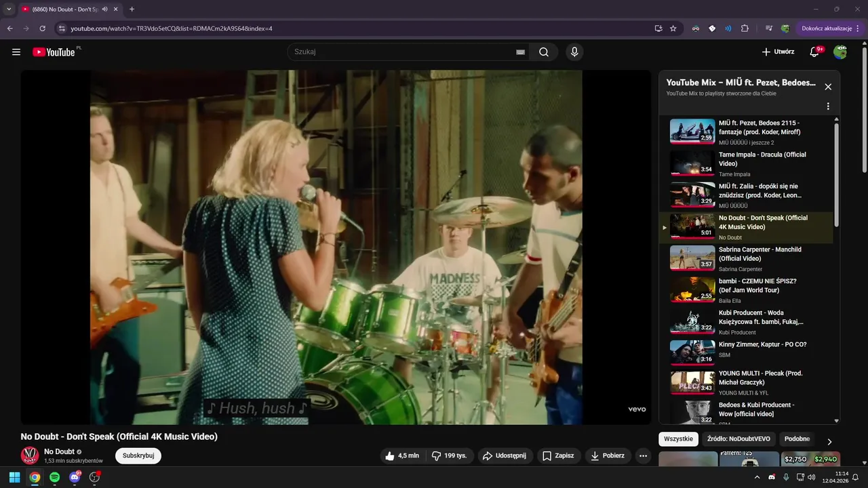This screenshot has height=488, width=868.
Task: Open the glasses-face extension icon
Action: pyautogui.click(x=696, y=28)
